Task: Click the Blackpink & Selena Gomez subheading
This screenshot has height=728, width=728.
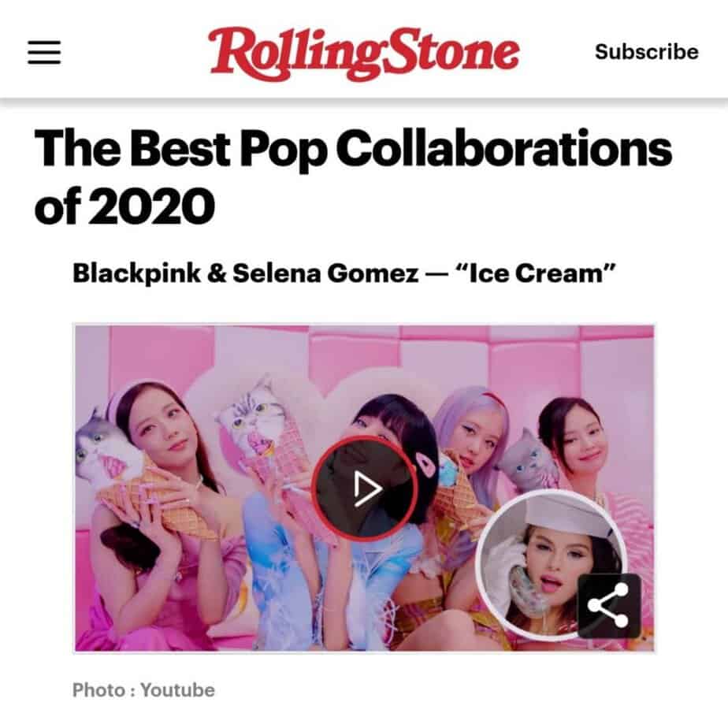Action: click(x=344, y=273)
